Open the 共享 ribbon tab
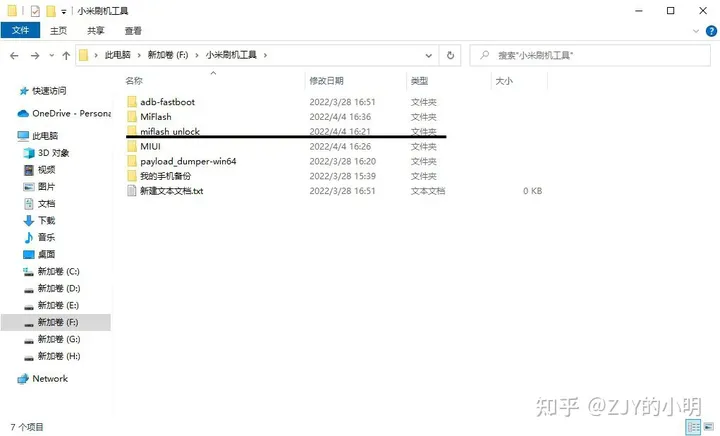This screenshot has height=436, width=720. 96,31
